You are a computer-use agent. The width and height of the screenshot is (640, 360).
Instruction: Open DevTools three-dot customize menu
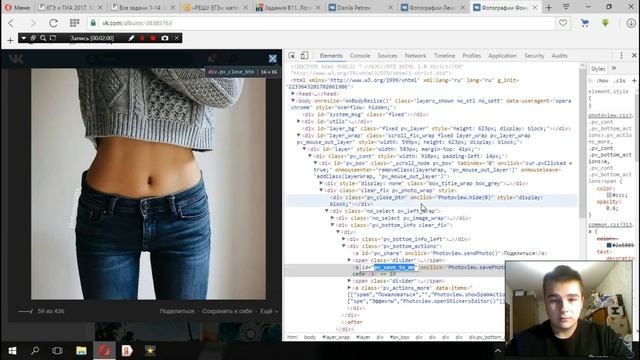[621, 56]
